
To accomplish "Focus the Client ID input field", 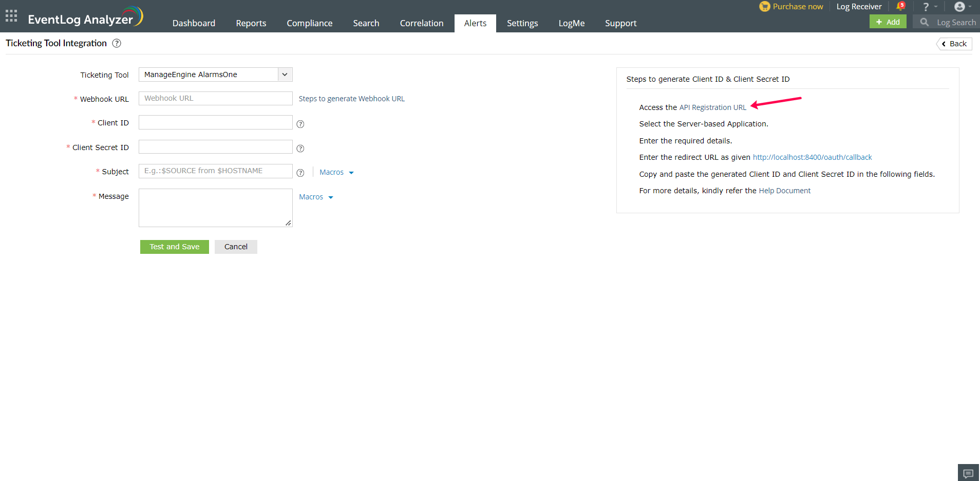I will (216, 122).
